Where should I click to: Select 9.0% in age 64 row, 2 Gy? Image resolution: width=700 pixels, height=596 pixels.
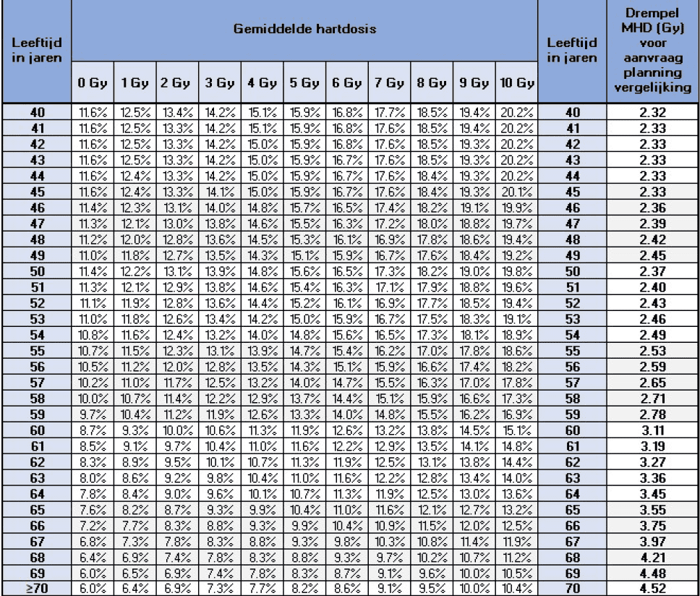[177, 494]
